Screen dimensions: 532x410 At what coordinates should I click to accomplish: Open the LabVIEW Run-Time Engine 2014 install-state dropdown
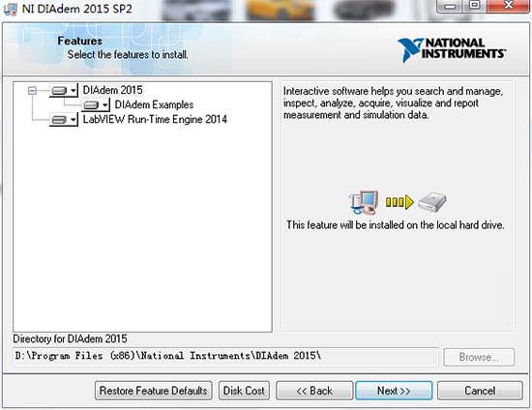pos(64,120)
